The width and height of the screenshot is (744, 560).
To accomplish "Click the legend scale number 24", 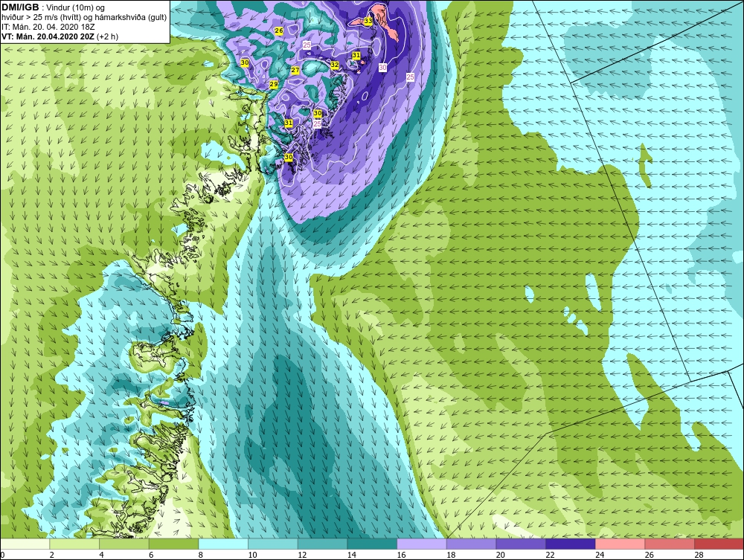I will (599, 555).
